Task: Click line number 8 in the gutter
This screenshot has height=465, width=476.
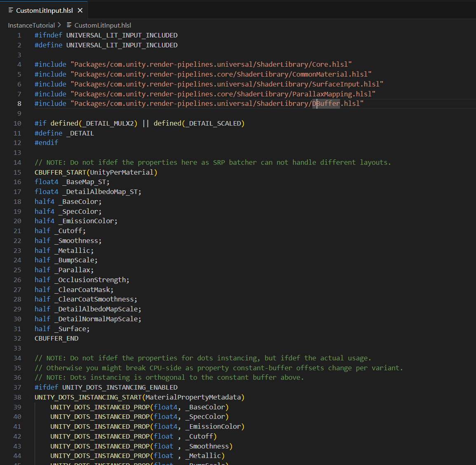Action: coord(19,104)
